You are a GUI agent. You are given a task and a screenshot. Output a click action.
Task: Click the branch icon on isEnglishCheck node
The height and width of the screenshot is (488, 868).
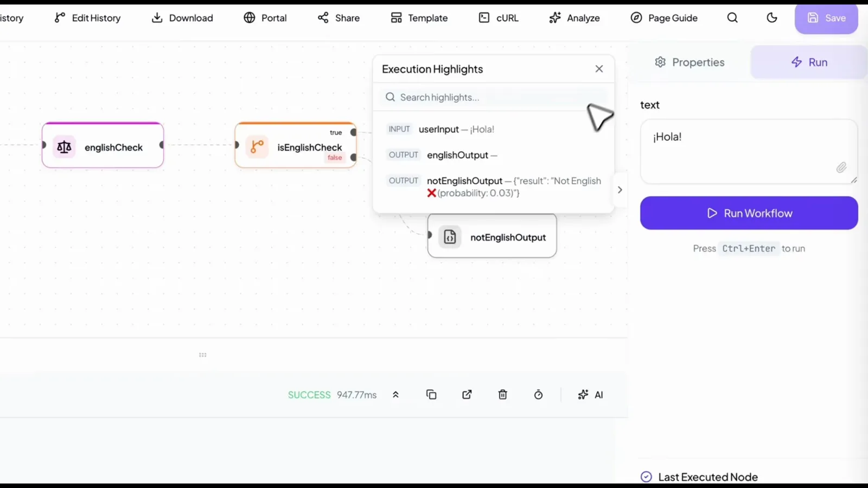257,147
